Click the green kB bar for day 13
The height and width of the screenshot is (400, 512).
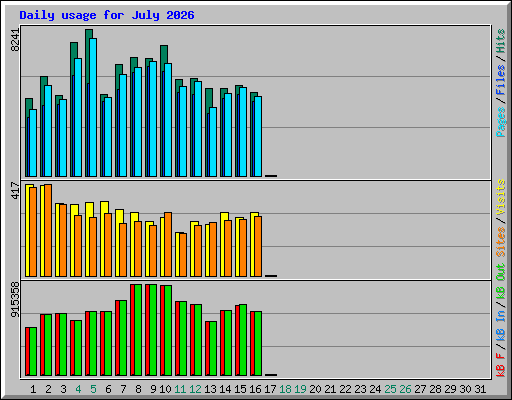coord(213,348)
